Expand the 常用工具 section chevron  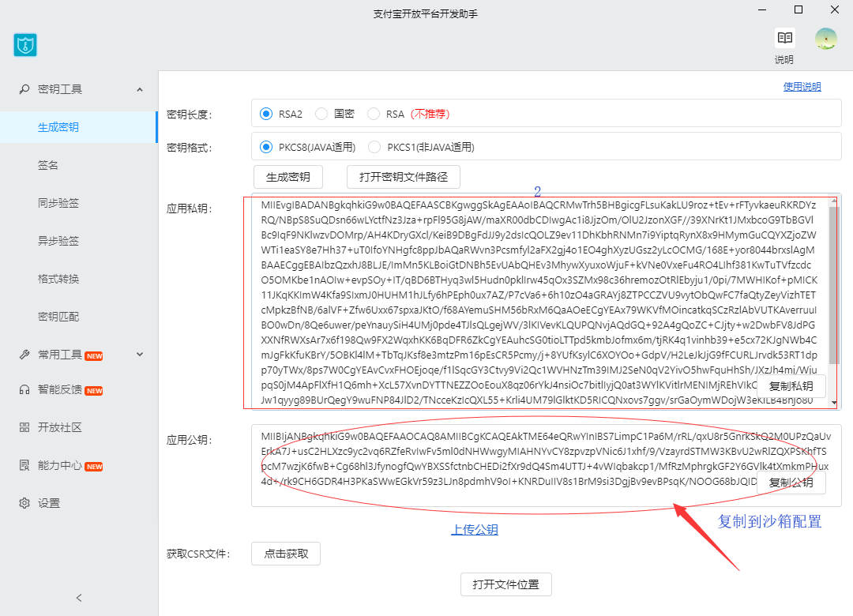click(140, 355)
